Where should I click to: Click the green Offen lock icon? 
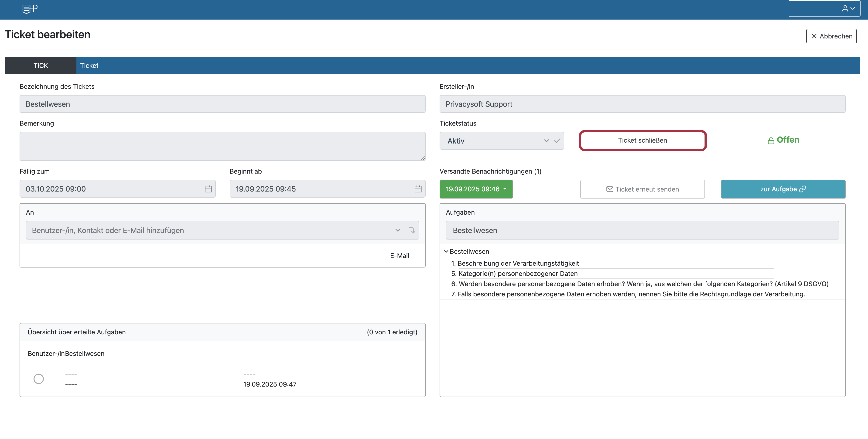pos(771,141)
